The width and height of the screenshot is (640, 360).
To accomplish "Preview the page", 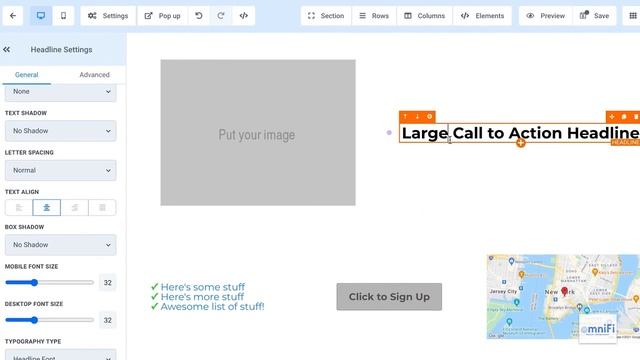I will click(546, 16).
